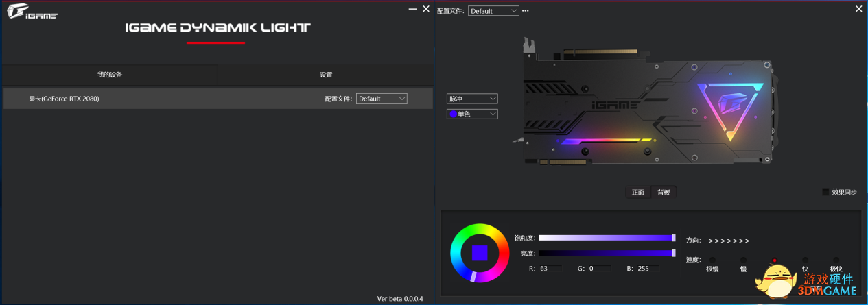Select the 慢 speed option
The image size is (868, 305).
pyautogui.click(x=743, y=260)
